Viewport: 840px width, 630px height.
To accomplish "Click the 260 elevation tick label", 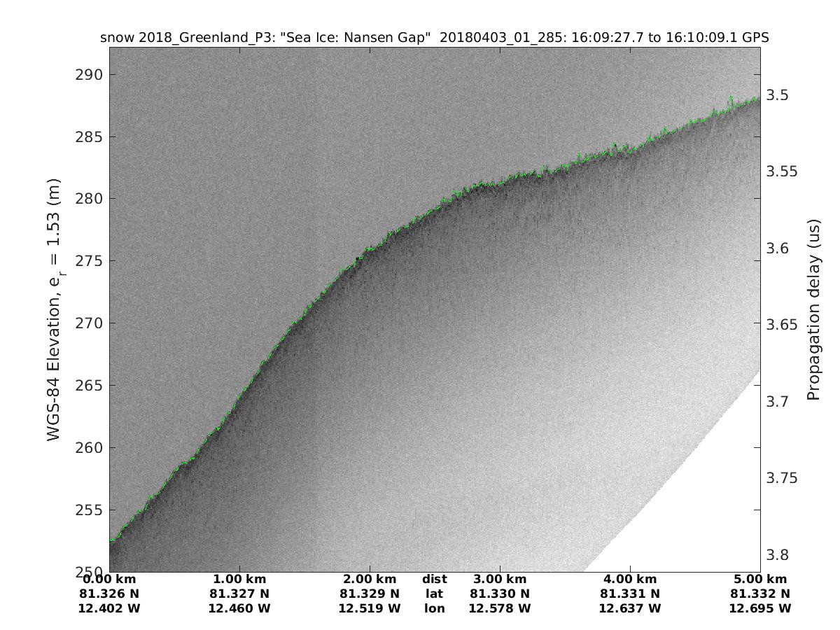I will pyautogui.click(x=89, y=448).
